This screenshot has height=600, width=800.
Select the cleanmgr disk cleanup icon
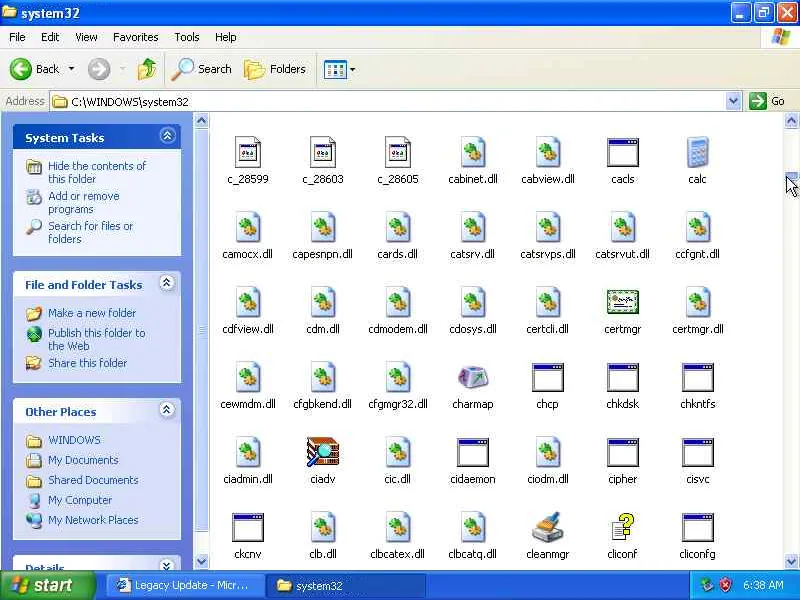547,527
